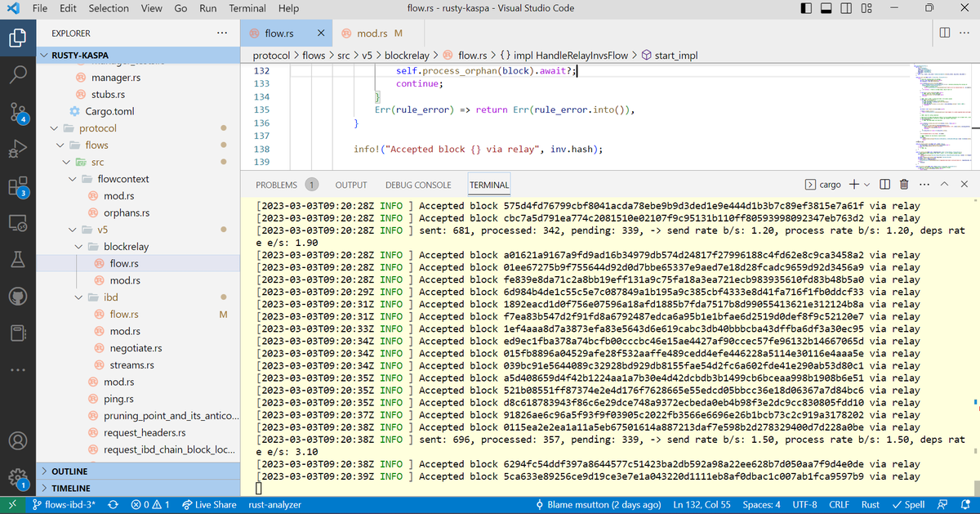The image size is (980, 514).
Task: Open negotiate.rs in the file tree
Action: coord(136,348)
